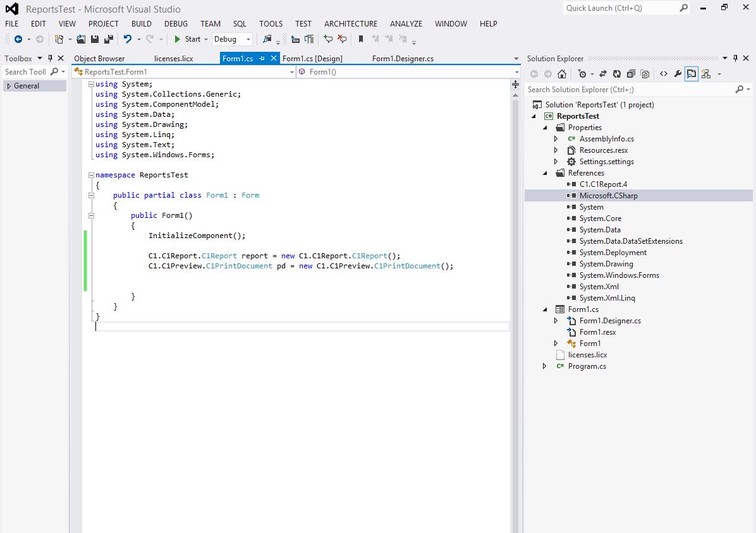Click the Refresh icon in Solution Explorer
Screen dimensions: 756x533
pos(617,74)
